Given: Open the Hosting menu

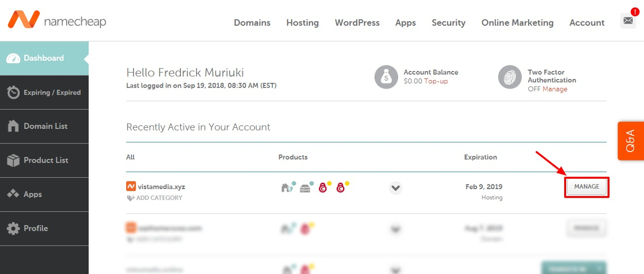Looking at the screenshot, I should tap(303, 23).
